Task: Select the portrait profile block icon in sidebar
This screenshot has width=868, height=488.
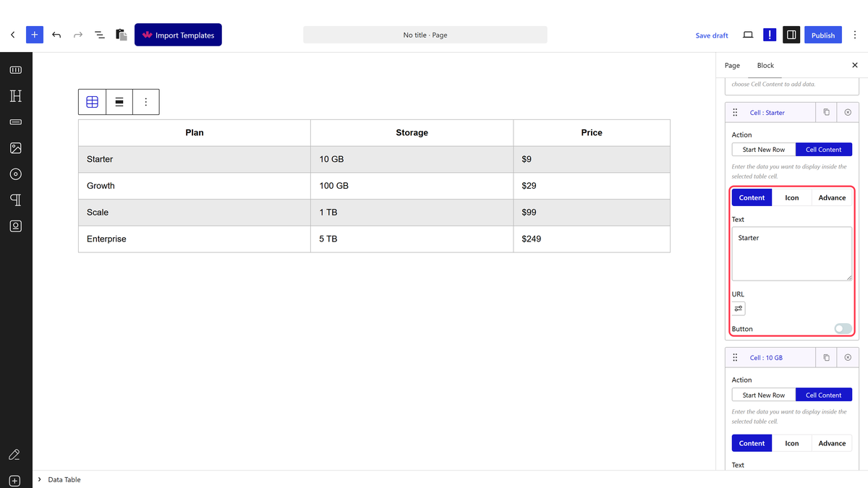Action: click(16, 226)
